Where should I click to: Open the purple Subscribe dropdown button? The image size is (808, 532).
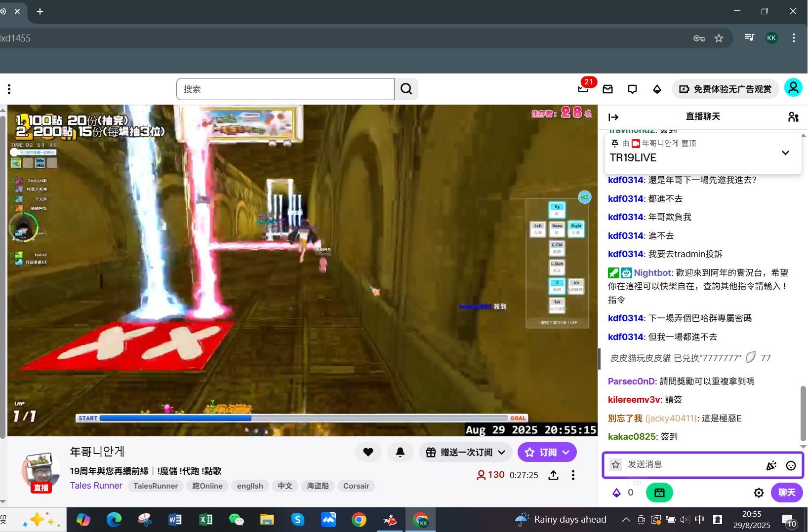tap(547, 452)
